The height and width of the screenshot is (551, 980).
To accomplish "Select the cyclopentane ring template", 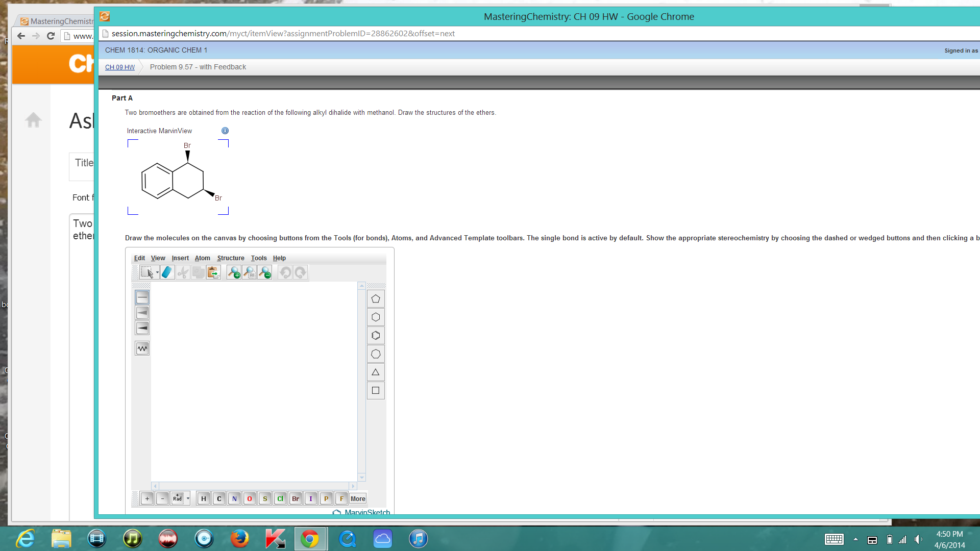I will [376, 299].
